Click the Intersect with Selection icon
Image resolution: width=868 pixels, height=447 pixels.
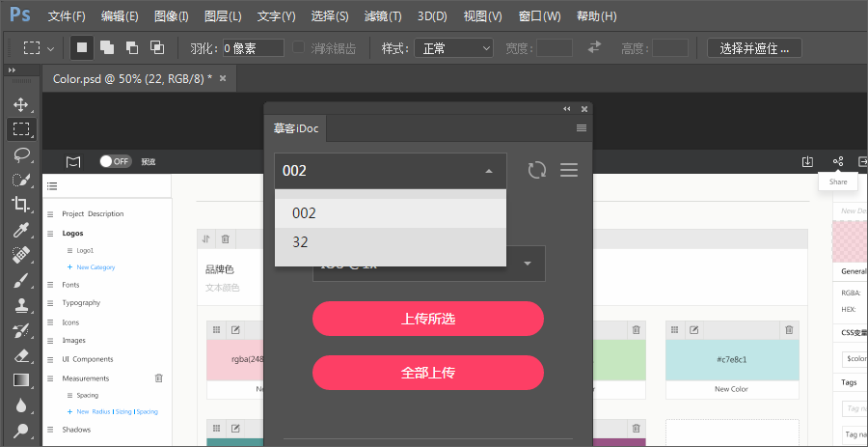157,48
